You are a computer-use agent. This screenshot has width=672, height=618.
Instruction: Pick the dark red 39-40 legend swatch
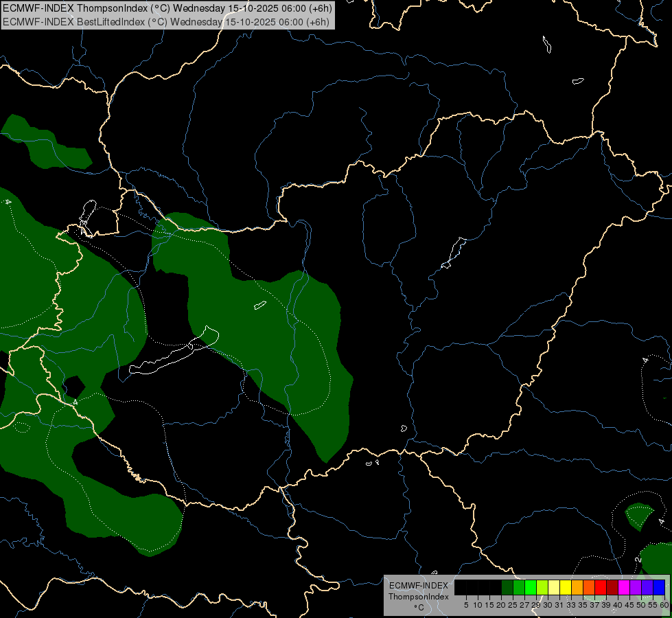tap(612, 587)
